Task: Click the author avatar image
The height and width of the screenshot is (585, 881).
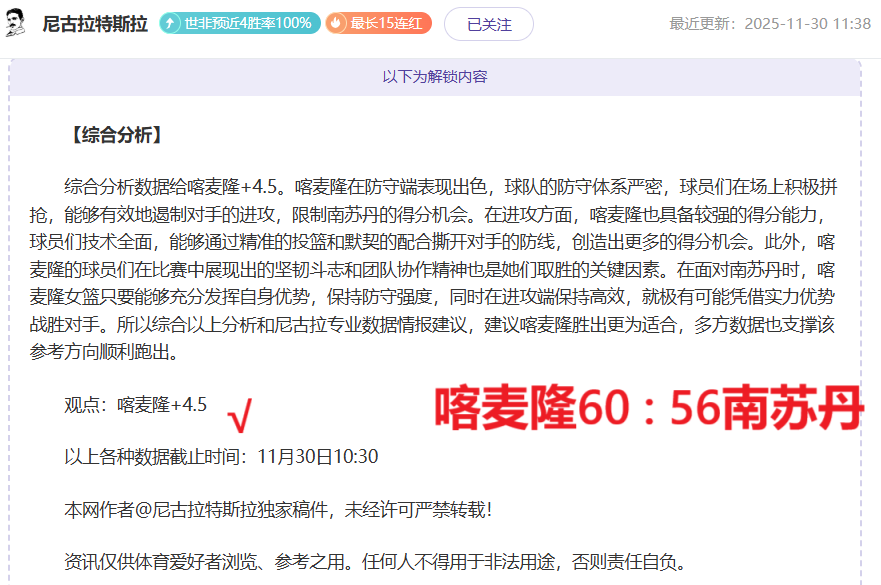Action: coord(16,23)
